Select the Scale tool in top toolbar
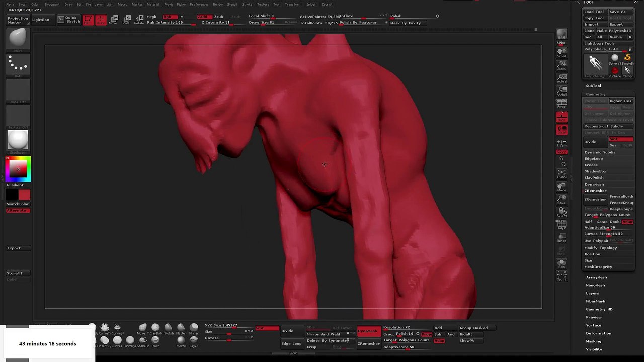 (126, 20)
